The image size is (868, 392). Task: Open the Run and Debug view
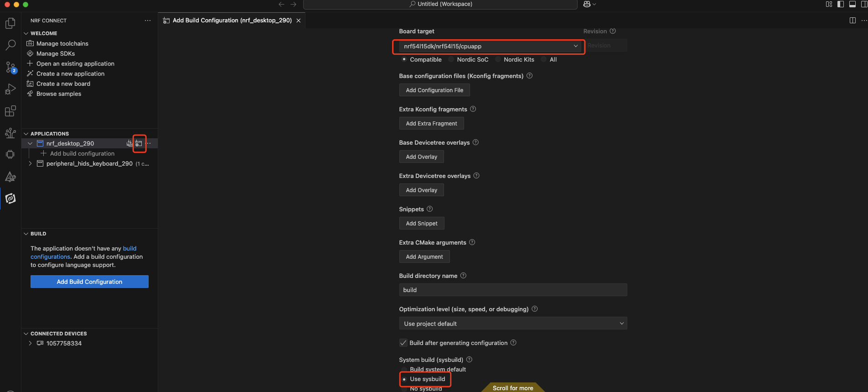(10, 89)
